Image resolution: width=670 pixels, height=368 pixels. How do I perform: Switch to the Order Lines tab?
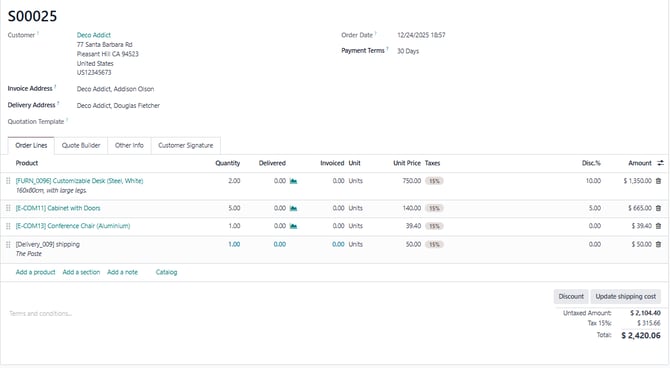click(31, 145)
